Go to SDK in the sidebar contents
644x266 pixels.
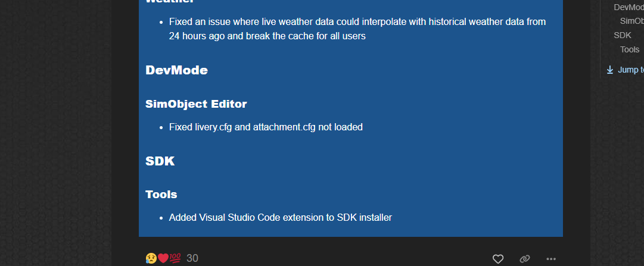coord(622,35)
